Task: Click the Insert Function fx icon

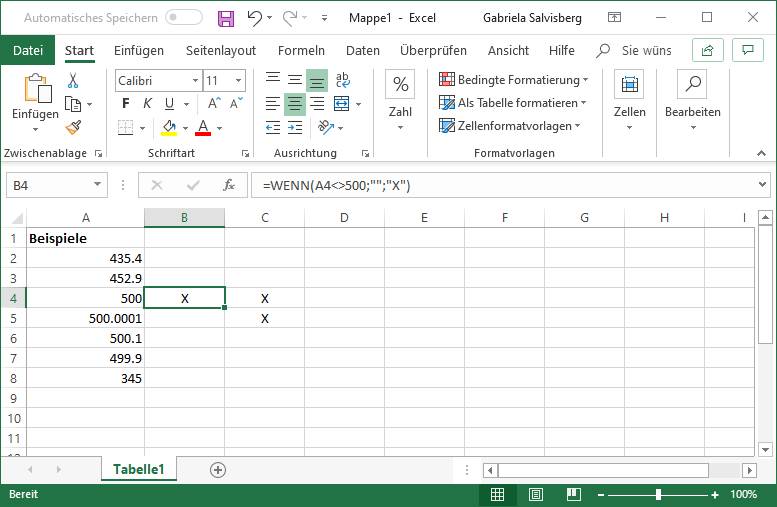Action: coord(228,185)
